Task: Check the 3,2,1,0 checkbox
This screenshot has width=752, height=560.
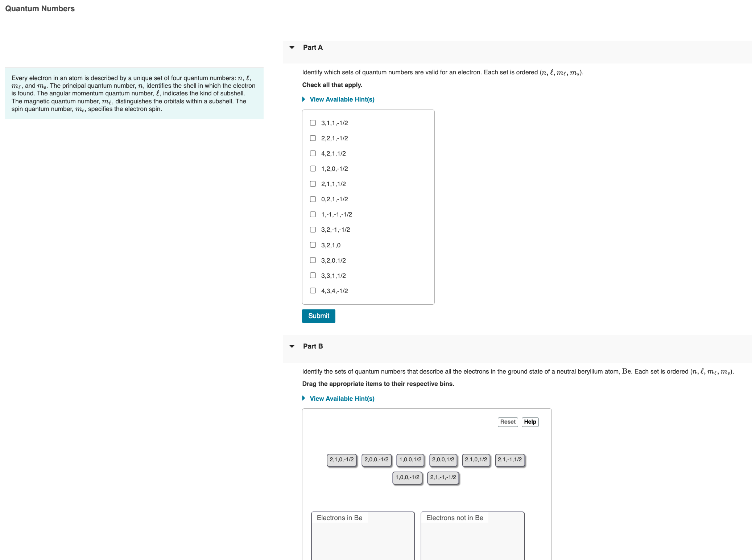Action: click(313, 245)
